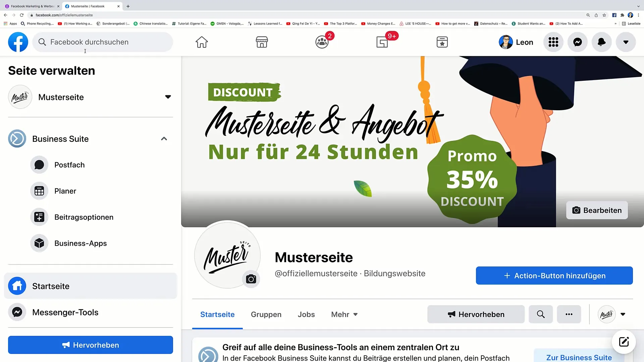Select the Startseite tab on page
The height and width of the screenshot is (362, 644).
point(217,314)
